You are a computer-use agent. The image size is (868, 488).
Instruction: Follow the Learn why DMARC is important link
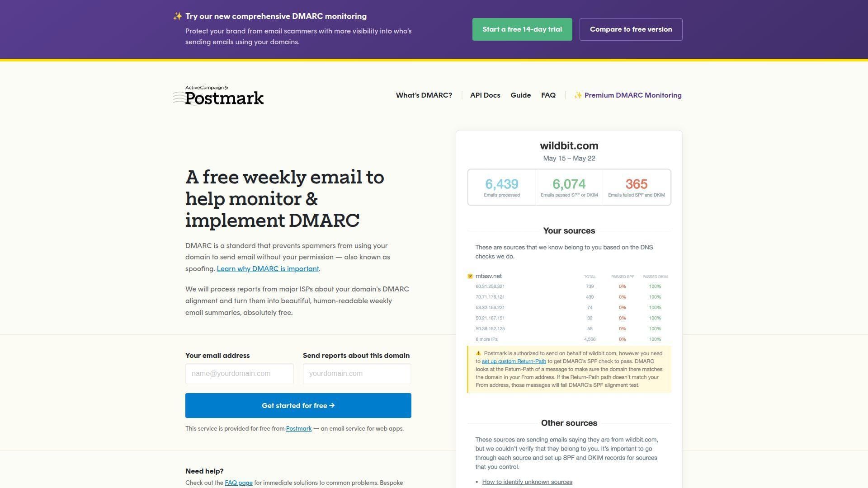coord(268,269)
